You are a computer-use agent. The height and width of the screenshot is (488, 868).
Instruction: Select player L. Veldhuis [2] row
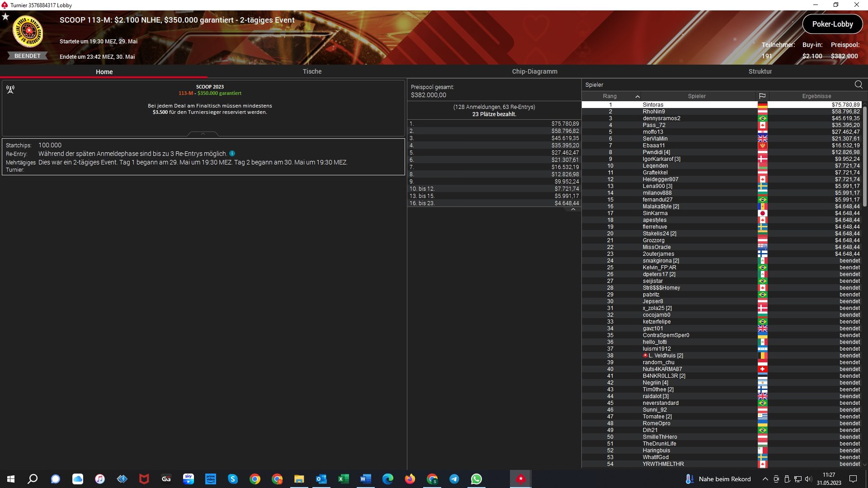(722, 356)
